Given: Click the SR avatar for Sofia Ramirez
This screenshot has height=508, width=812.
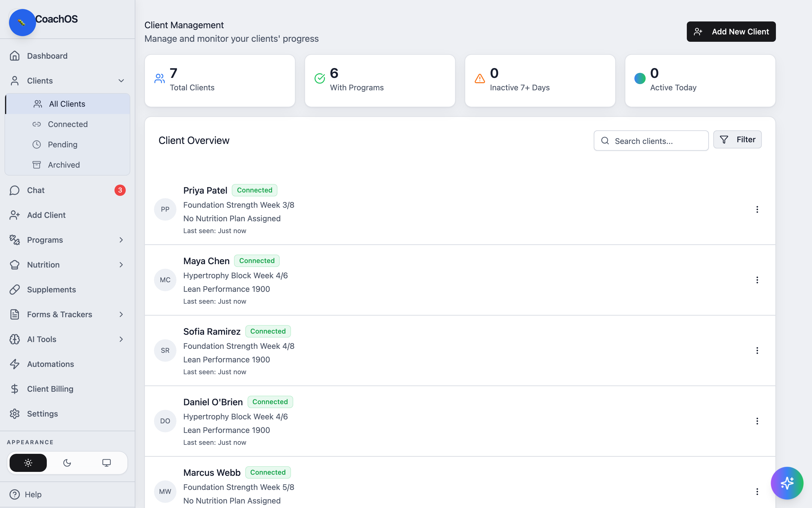Looking at the screenshot, I should click(165, 351).
